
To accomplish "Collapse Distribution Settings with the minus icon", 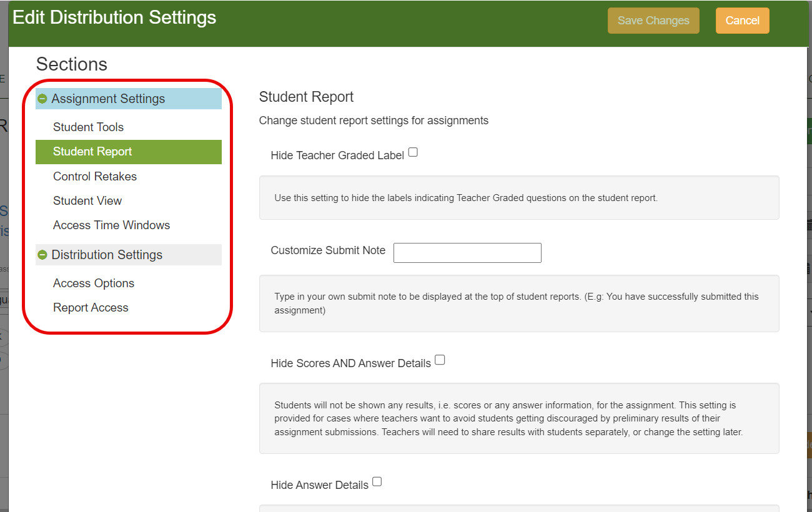I will click(x=42, y=255).
